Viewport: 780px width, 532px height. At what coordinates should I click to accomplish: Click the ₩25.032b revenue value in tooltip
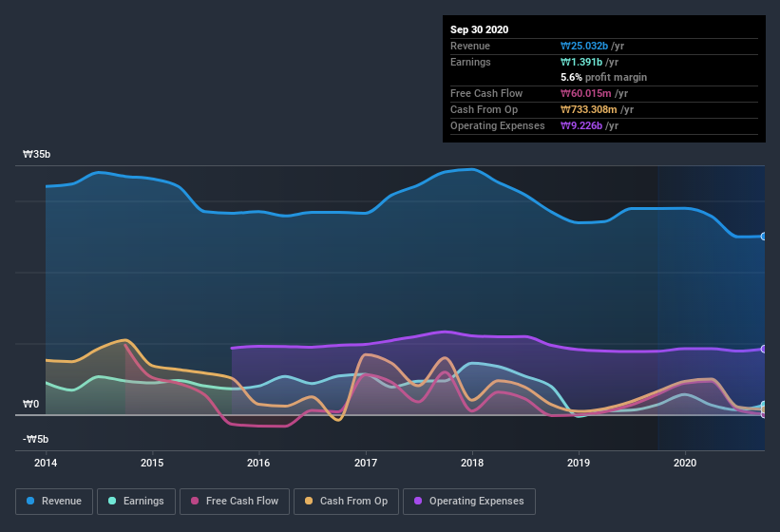(x=584, y=47)
